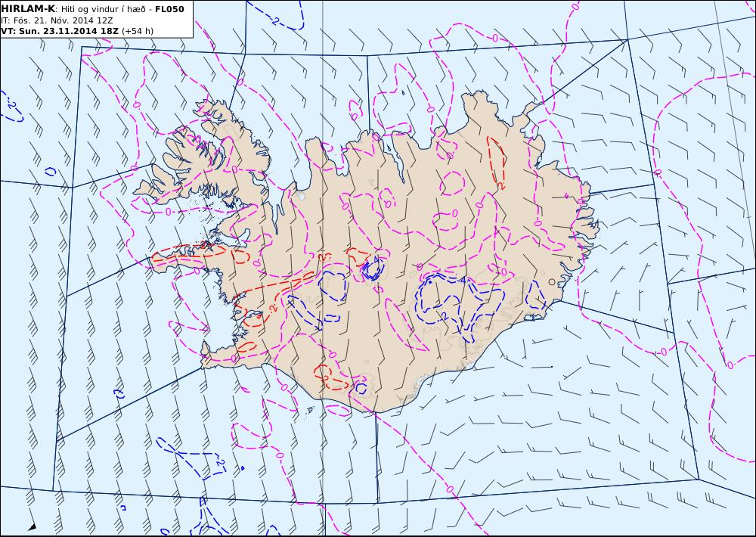The width and height of the screenshot is (756, 537).
Task: Click the small black arrow marker in corner
Action: [x=33, y=527]
